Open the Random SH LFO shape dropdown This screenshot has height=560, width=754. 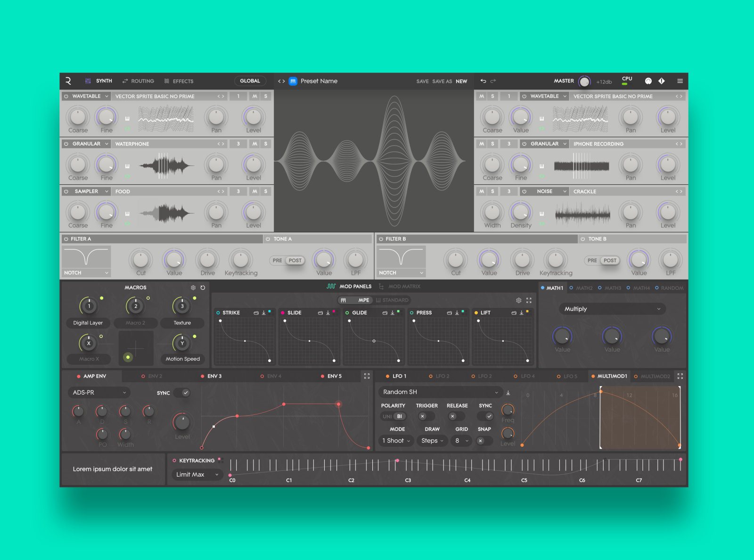click(440, 392)
